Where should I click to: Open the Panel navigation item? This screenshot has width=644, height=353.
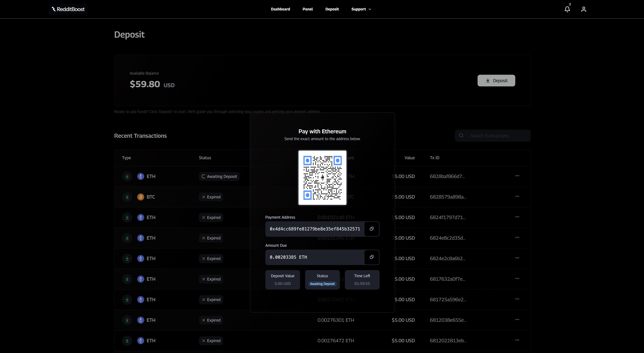(x=307, y=9)
